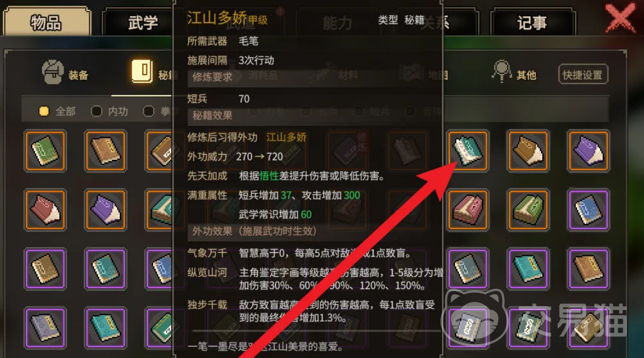Select the 全部 filter radio button
The width and height of the screenshot is (644, 358).
click(x=43, y=111)
